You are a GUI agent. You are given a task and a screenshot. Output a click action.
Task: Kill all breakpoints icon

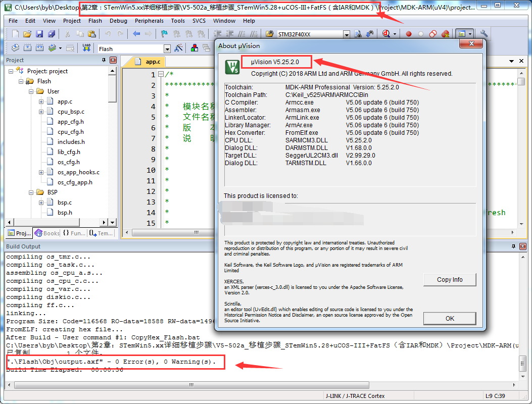pos(445,34)
